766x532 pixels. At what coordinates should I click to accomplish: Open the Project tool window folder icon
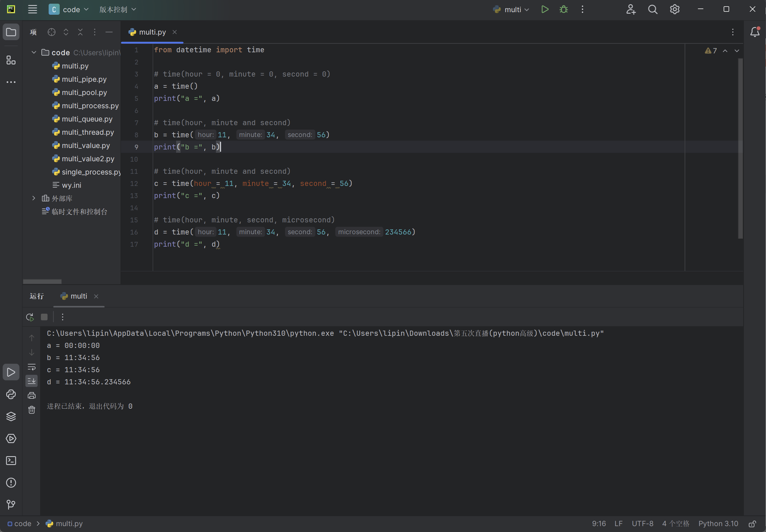[x=11, y=32]
